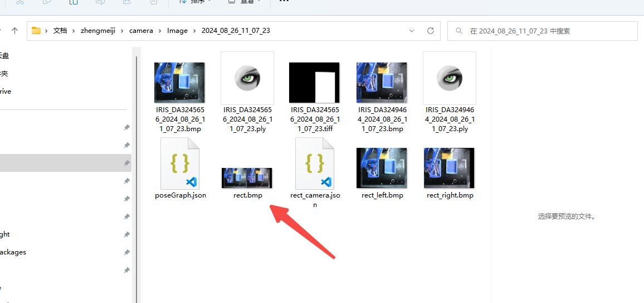This screenshot has height=303, width=644.
Task: Open the address bar history dropdown chevron
Action: pos(412,31)
